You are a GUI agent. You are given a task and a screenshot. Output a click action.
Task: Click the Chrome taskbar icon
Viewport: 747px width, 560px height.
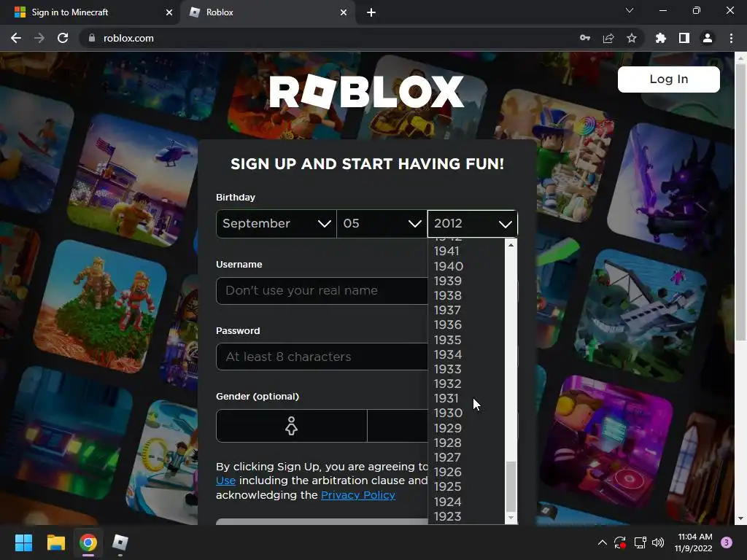tap(88, 542)
